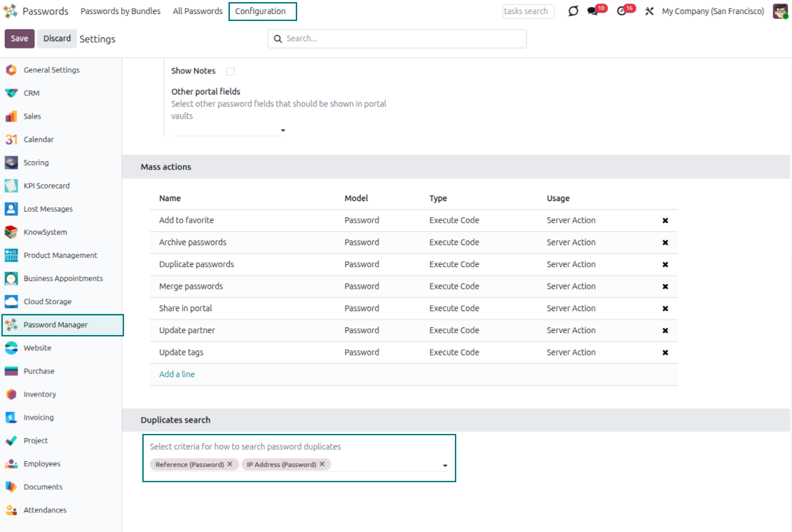Expand the duplicates search criteria dropdown
The width and height of the screenshot is (792, 532).
coord(445,465)
